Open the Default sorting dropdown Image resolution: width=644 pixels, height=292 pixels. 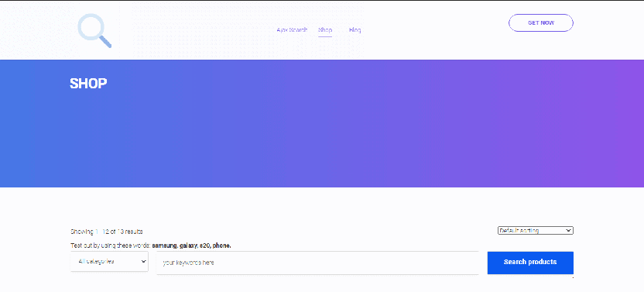(x=535, y=231)
